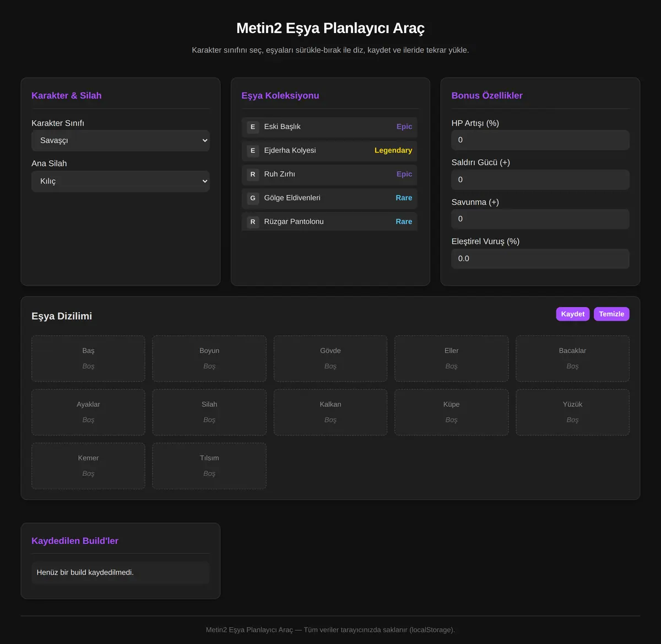Click the Epic label on Ruh Zırhı
661x644 pixels.
click(404, 174)
